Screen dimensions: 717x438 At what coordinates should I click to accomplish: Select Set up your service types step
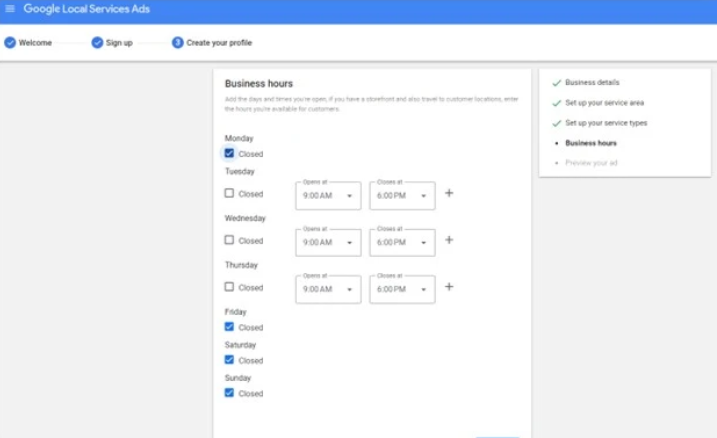pos(606,123)
